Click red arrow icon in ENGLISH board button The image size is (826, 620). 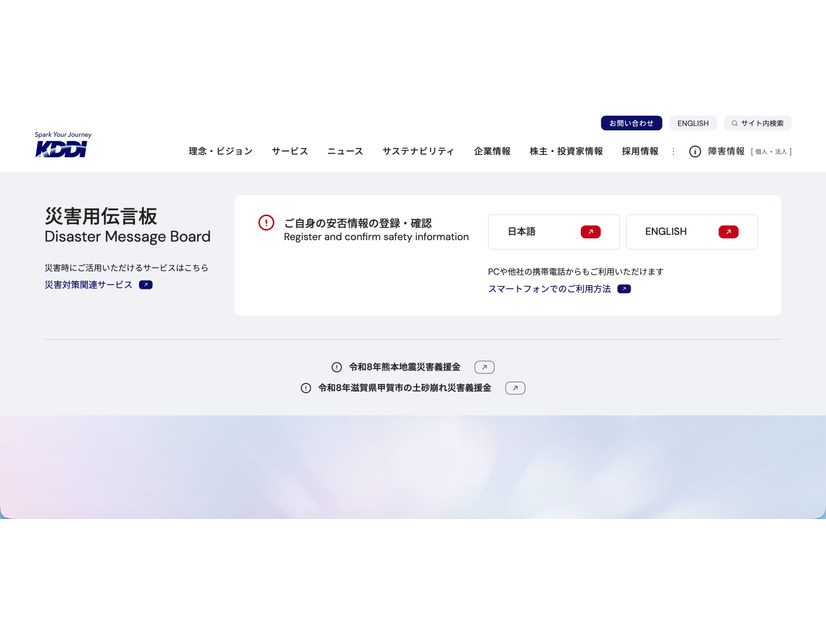click(x=729, y=232)
